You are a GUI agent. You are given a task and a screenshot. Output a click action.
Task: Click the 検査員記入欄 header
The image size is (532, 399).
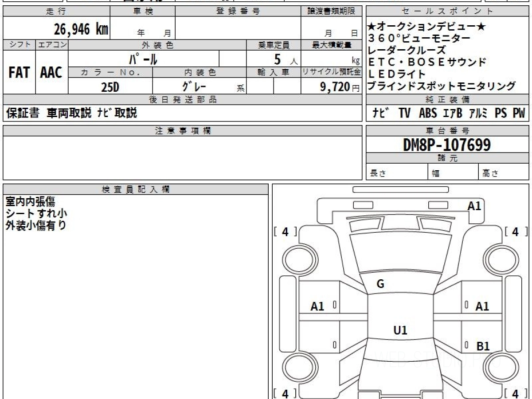136,189
